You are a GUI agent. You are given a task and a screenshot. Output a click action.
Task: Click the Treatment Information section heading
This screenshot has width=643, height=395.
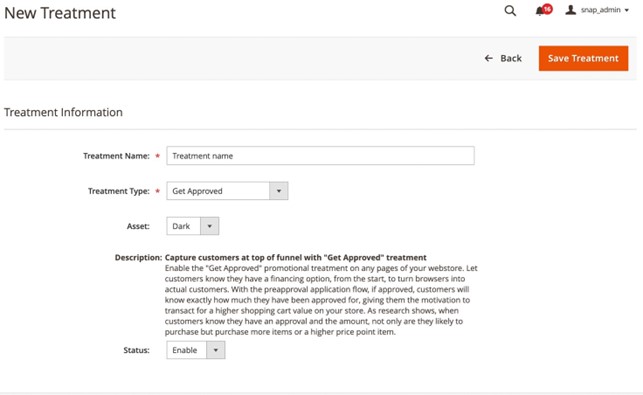point(64,112)
